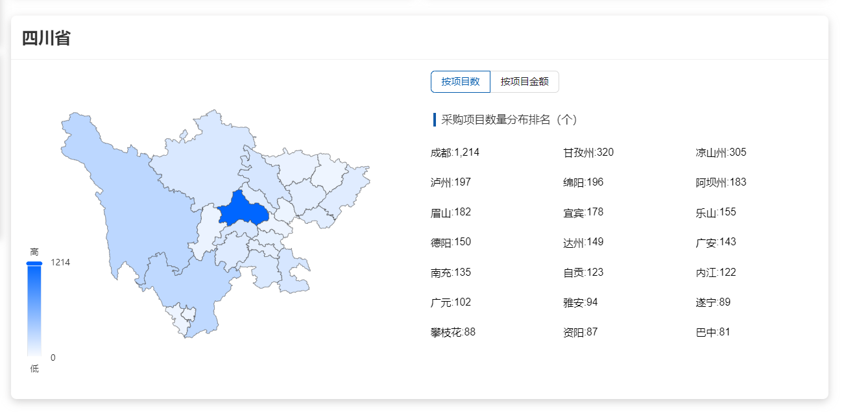Click the 低 label below the legend
868x412 pixels.
click(x=34, y=369)
